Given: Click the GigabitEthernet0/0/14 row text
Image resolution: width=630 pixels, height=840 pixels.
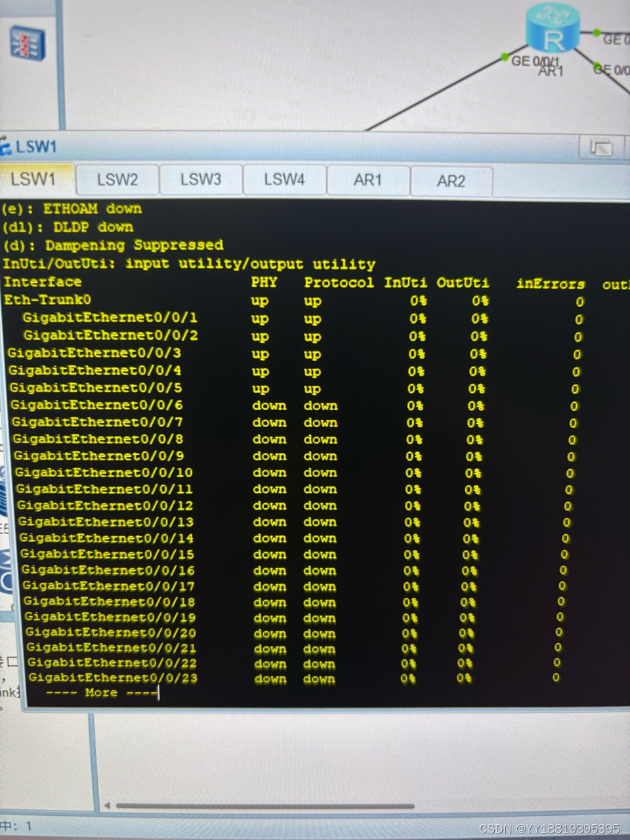Looking at the screenshot, I should point(106,538).
